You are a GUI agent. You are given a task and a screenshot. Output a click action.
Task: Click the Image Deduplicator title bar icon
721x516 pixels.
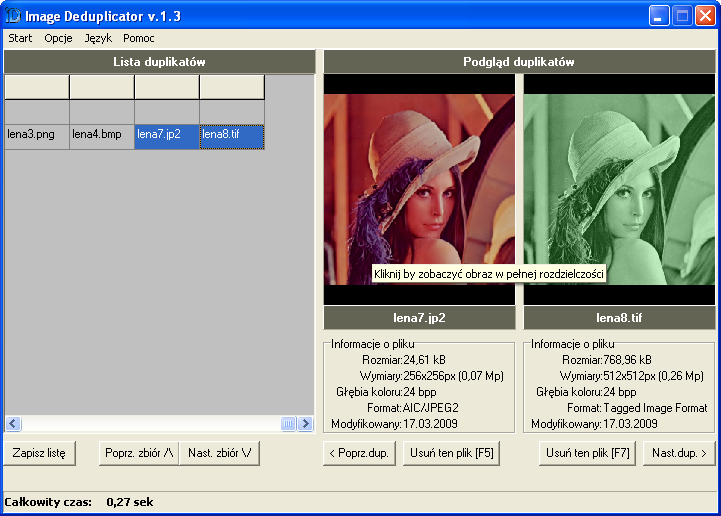pos(13,16)
